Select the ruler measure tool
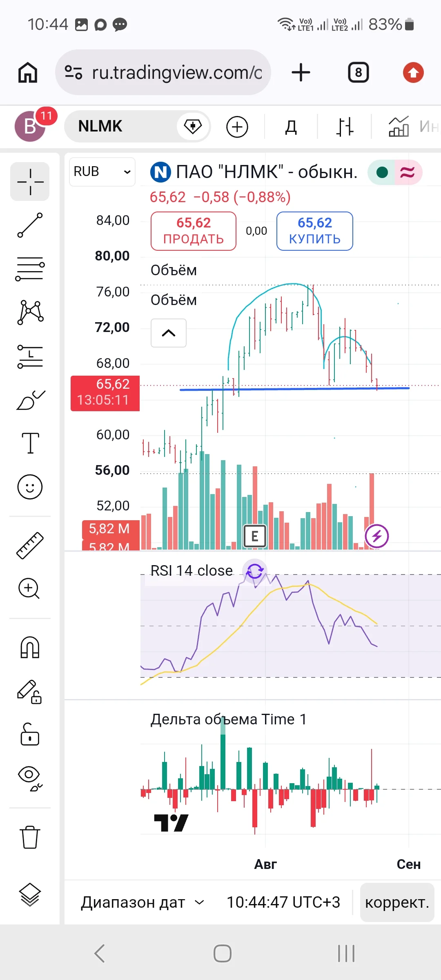Viewport: 441px width, 980px height. tap(30, 545)
